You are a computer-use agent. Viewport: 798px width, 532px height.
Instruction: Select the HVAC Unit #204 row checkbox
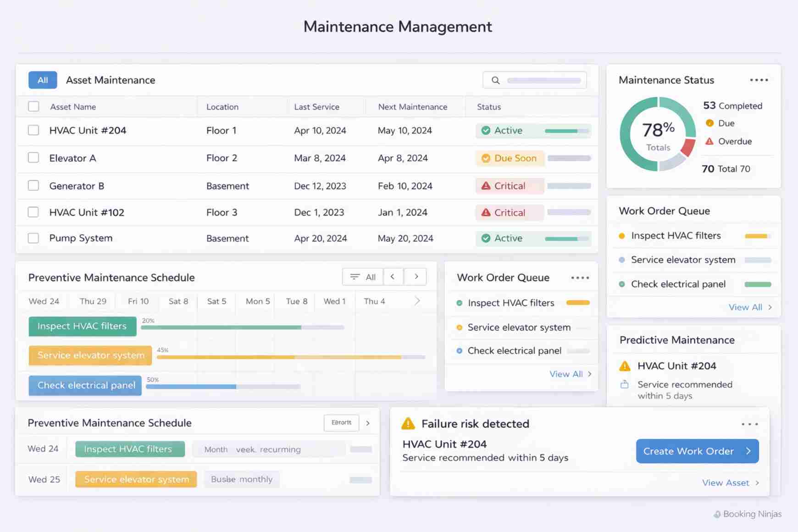pos(33,130)
